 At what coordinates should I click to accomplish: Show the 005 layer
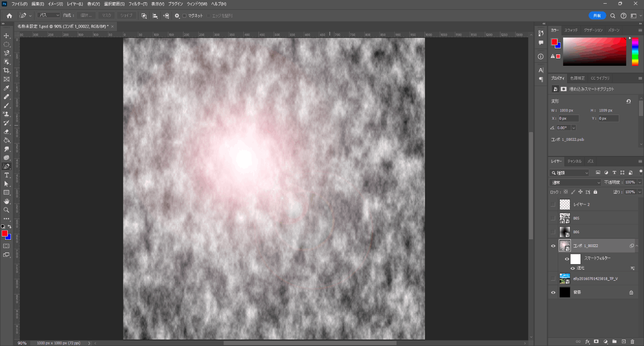click(553, 218)
